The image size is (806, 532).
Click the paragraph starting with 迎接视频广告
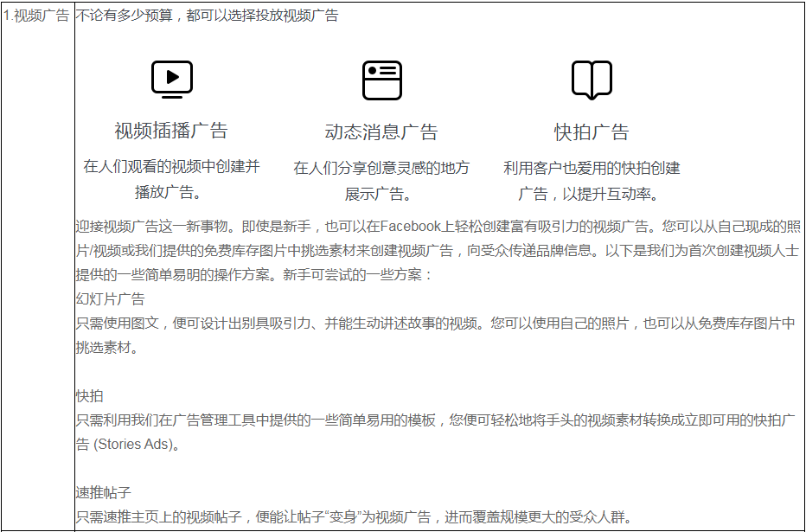pyautogui.click(x=437, y=251)
